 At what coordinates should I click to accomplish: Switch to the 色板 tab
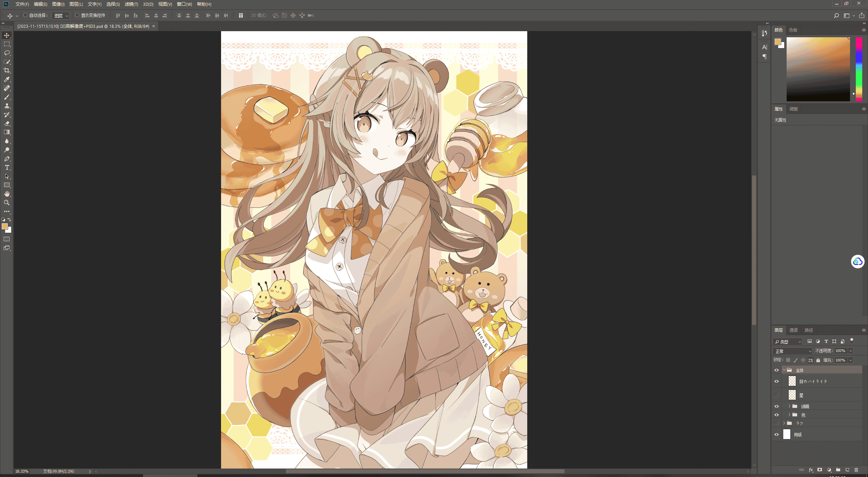[793, 30]
